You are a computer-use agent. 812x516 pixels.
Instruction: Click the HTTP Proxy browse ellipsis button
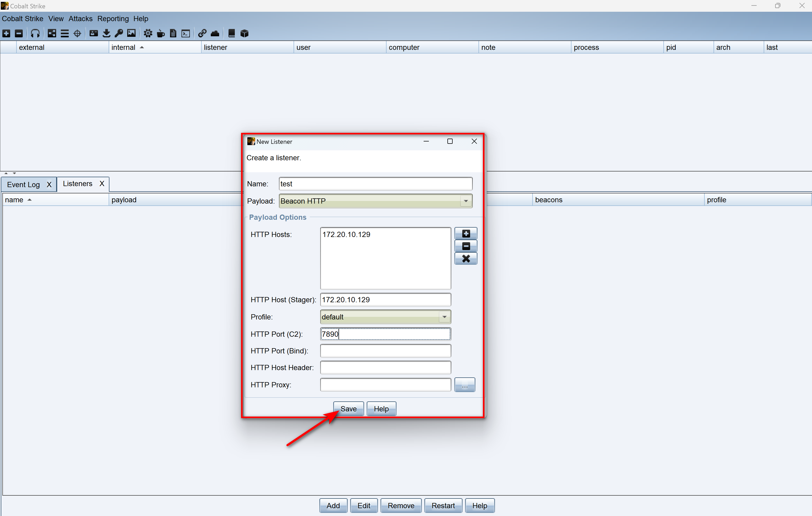click(x=464, y=385)
